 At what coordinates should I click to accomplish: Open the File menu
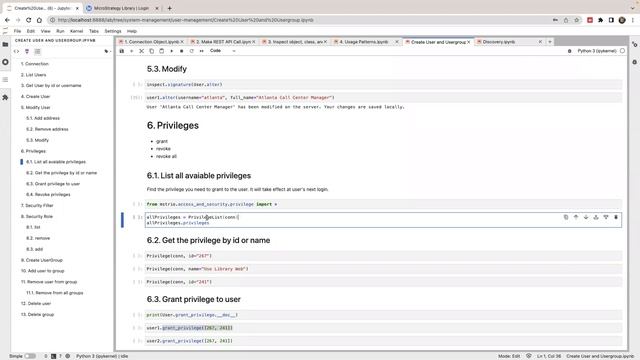tap(18, 31)
